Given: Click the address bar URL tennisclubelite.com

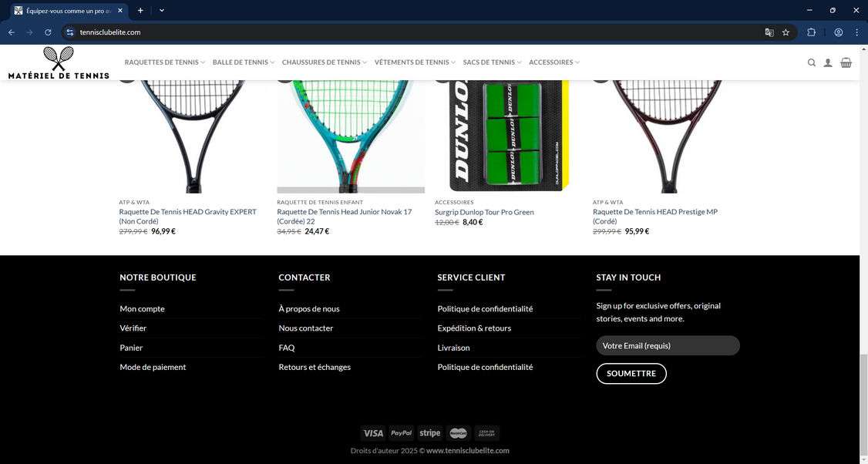Looking at the screenshot, I should tap(110, 32).
